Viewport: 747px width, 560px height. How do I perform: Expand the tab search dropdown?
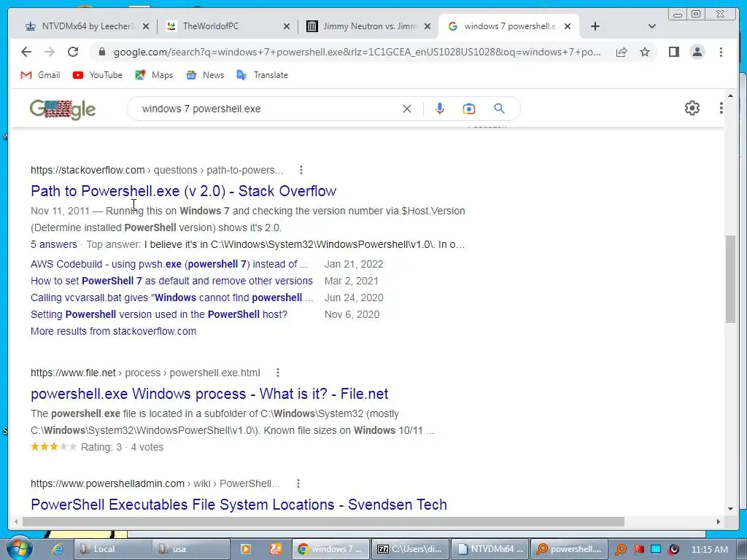pyautogui.click(x=651, y=26)
